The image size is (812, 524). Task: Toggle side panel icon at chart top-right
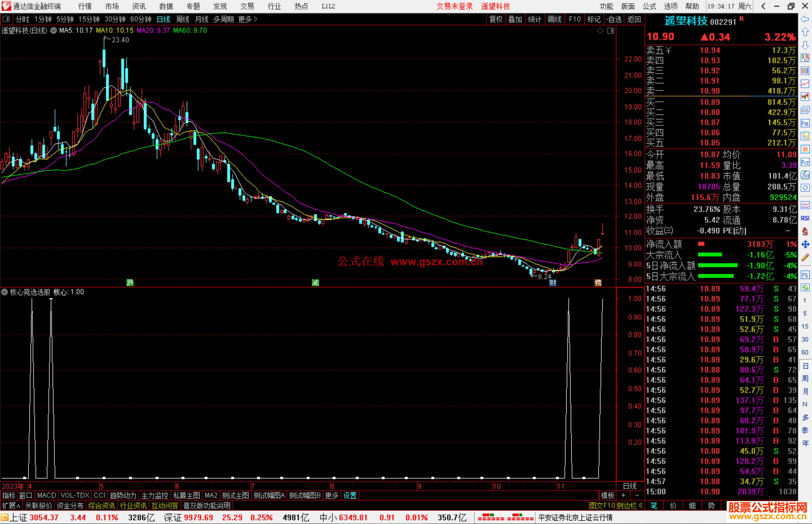[611, 31]
